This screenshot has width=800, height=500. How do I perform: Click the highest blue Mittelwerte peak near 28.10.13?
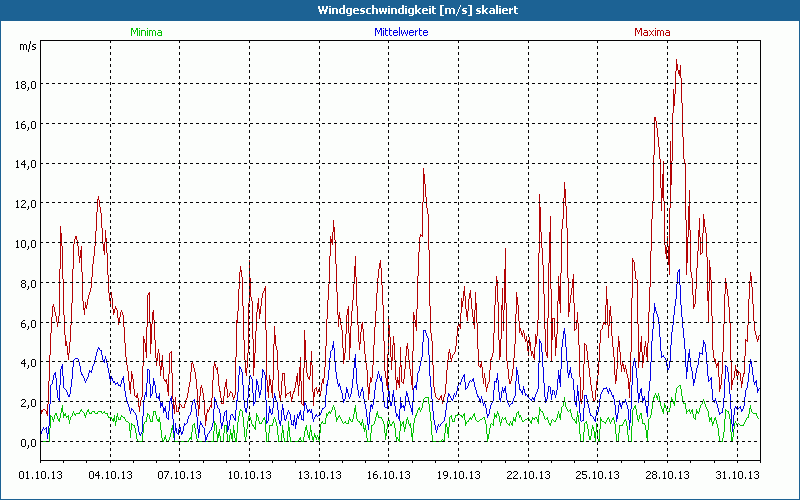point(679,270)
